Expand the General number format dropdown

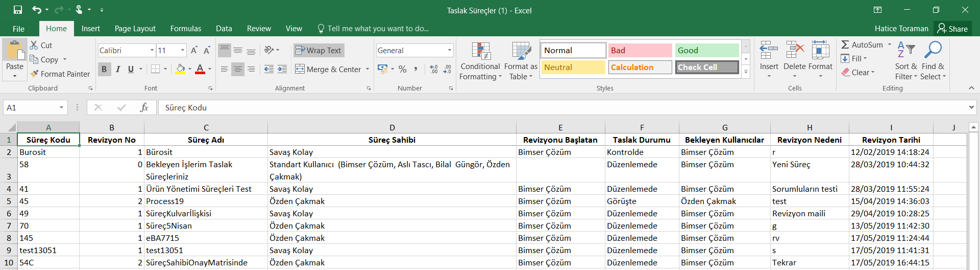point(449,50)
